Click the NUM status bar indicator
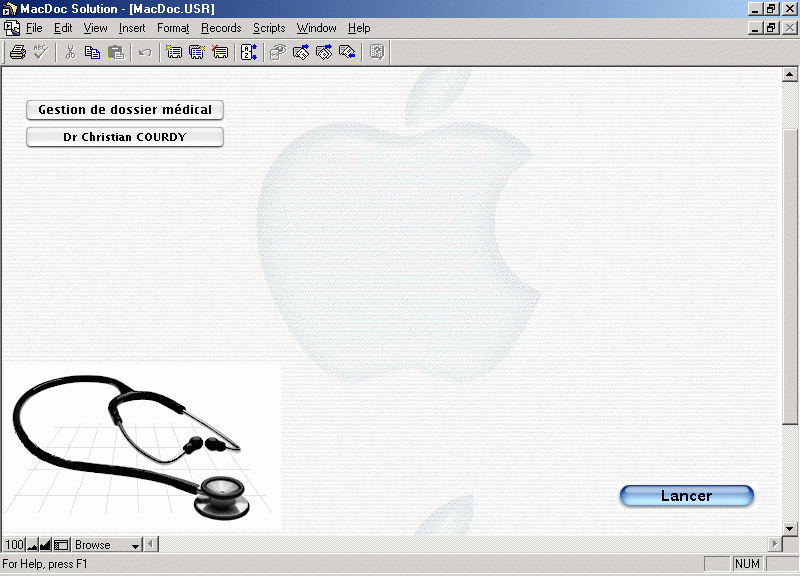800x576 pixels. tap(747, 564)
